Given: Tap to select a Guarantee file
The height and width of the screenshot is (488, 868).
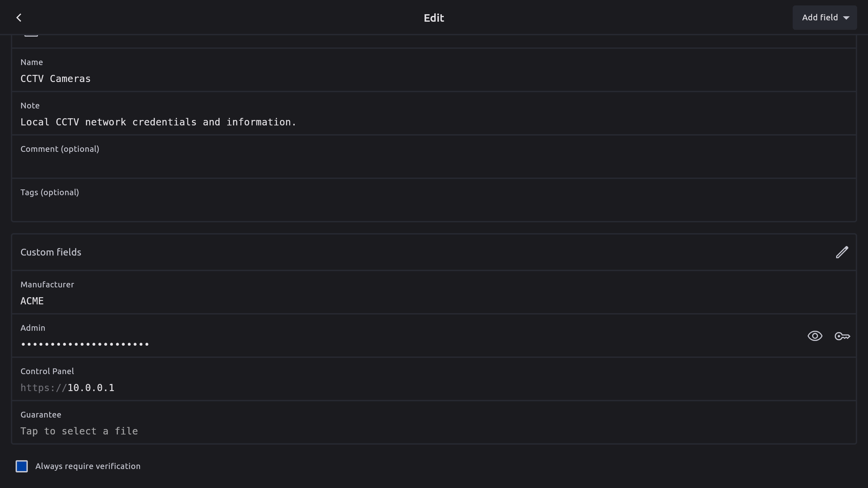Looking at the screenshot, I should pos(79,431).
